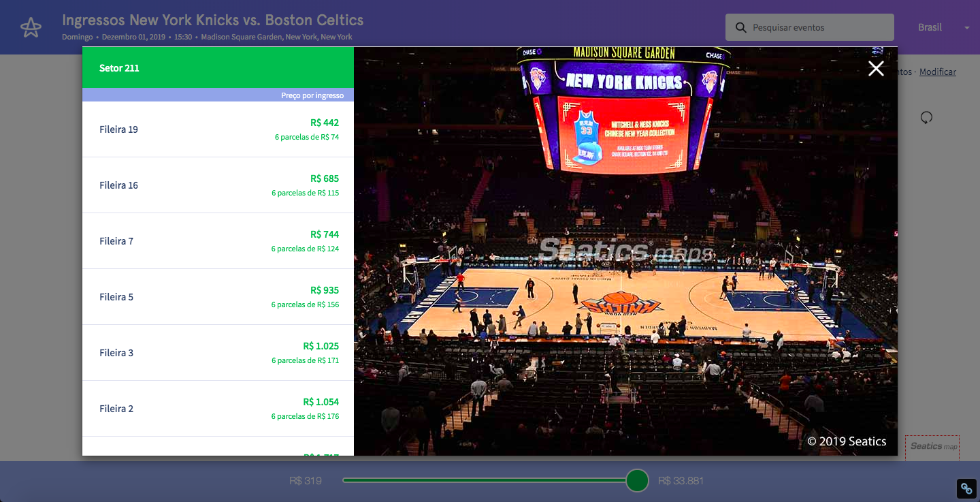Click the refresh map icon
This screenshot has height=502, width=980.
tap(926, 118)
